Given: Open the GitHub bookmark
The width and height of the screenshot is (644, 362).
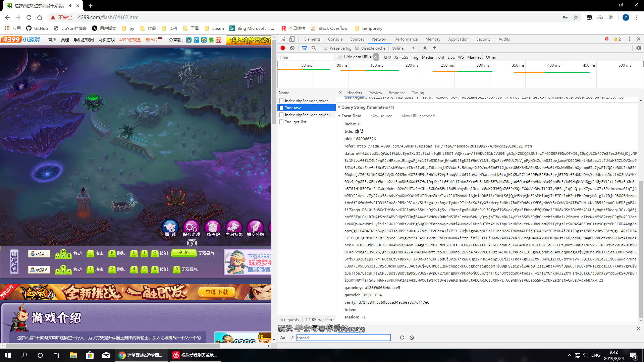Looking at the screenshot, I should (37, 28).
